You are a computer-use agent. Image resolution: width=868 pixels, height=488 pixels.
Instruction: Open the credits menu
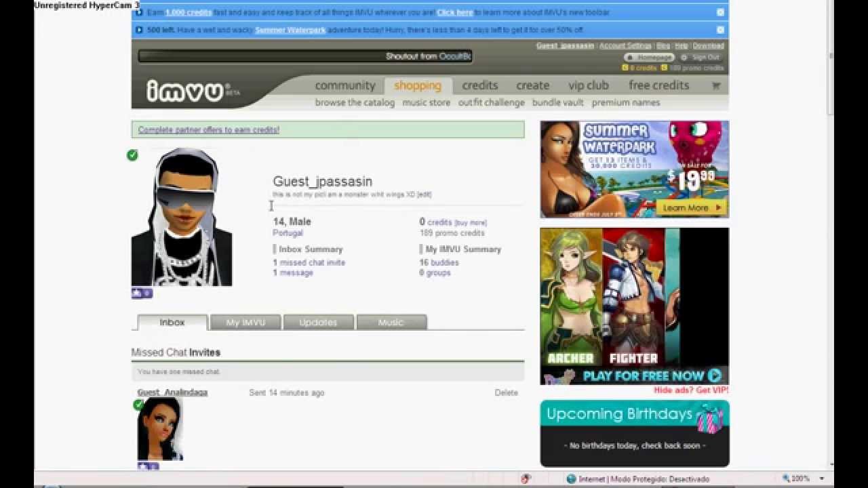[x=480, y=85]
